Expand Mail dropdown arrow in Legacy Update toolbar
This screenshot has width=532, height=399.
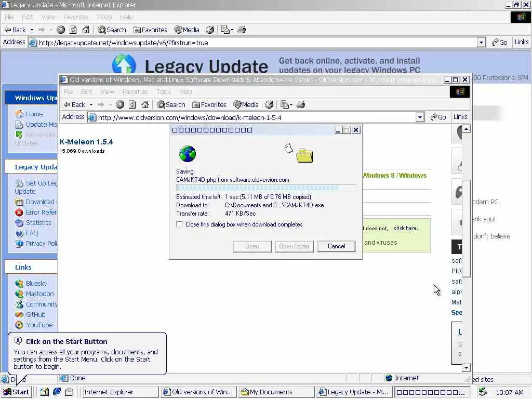[232, 30]
